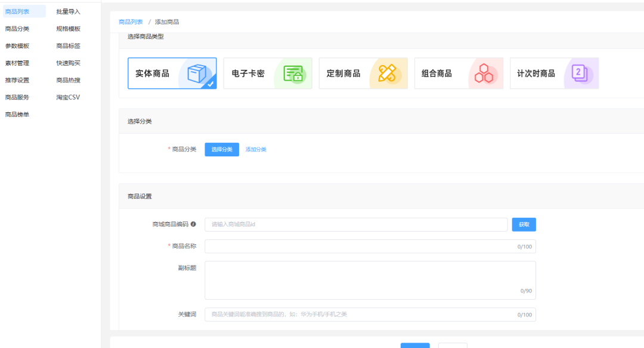
Task: Select 淘宝CSV in the sidebar
Action: pos(68,97)
